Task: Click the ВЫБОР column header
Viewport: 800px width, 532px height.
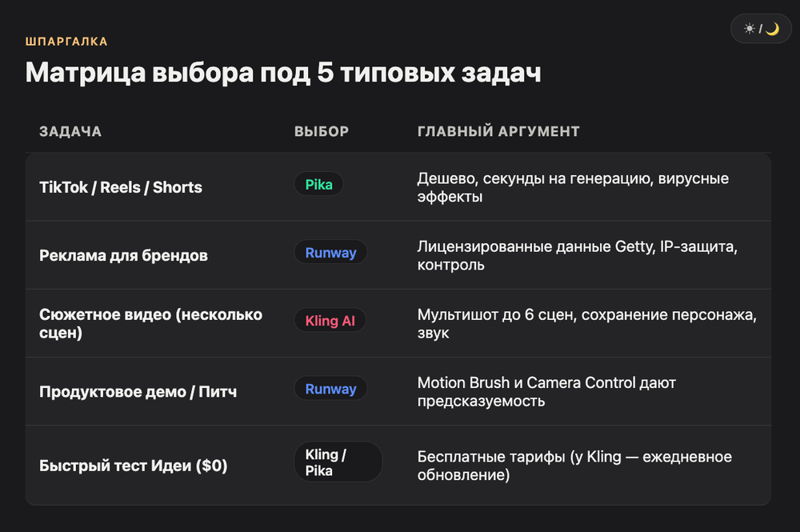Action: (322, 131)
